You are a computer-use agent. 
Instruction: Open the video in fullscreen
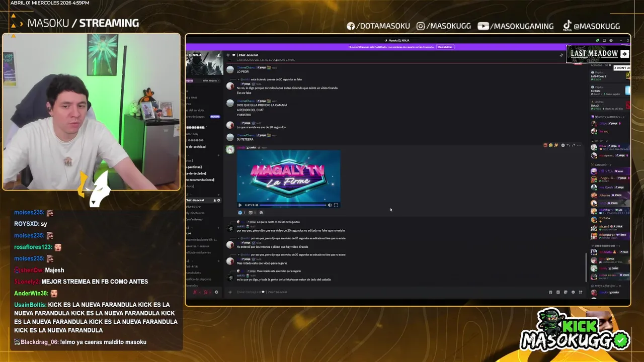[336, 205]
